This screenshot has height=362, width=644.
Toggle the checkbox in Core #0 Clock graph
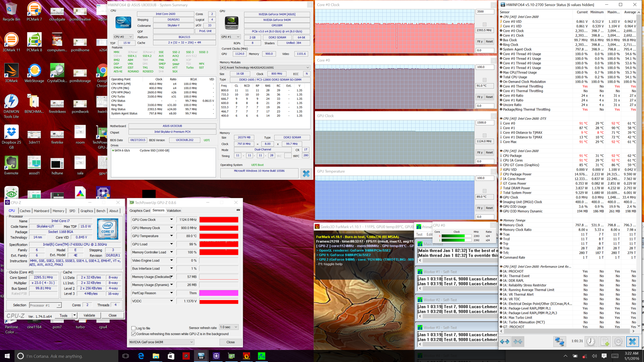click(484, 24)
